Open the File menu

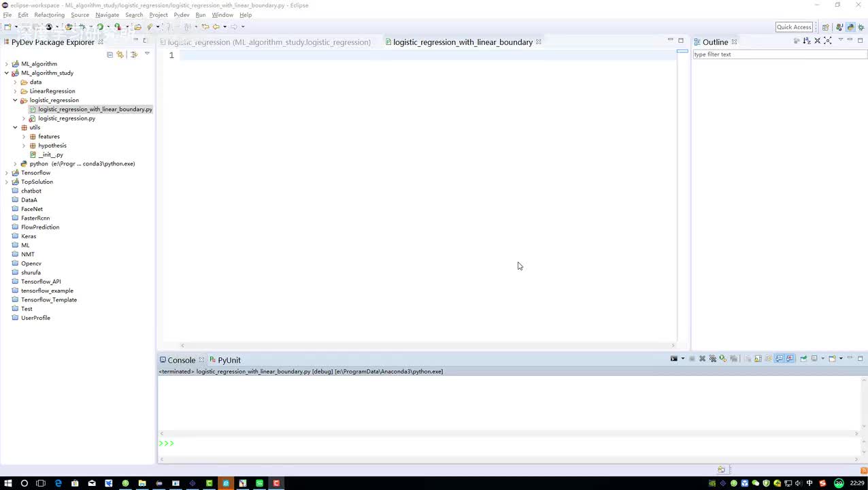pyautogui.click(x=7, y=15)
